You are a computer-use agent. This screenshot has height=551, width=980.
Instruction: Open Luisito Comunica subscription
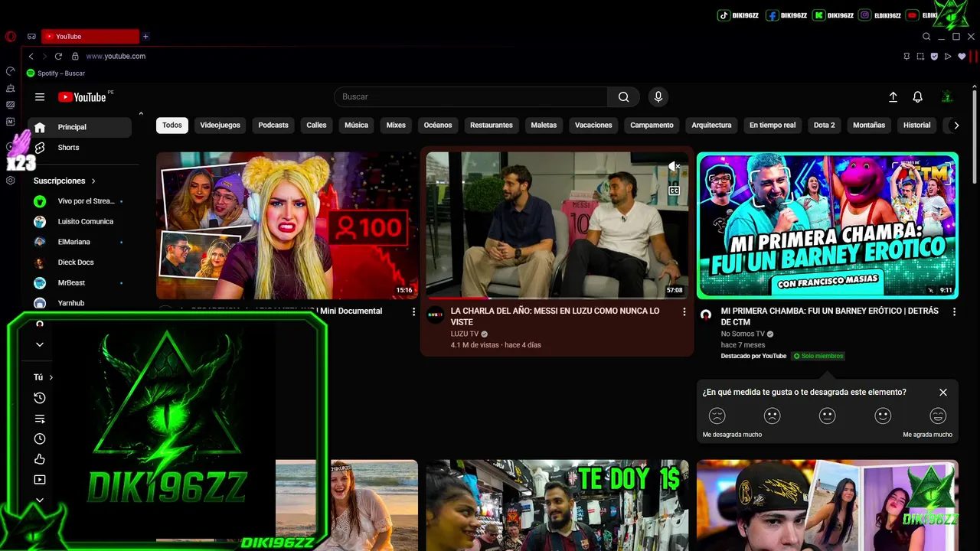click(x=80, y=222)
